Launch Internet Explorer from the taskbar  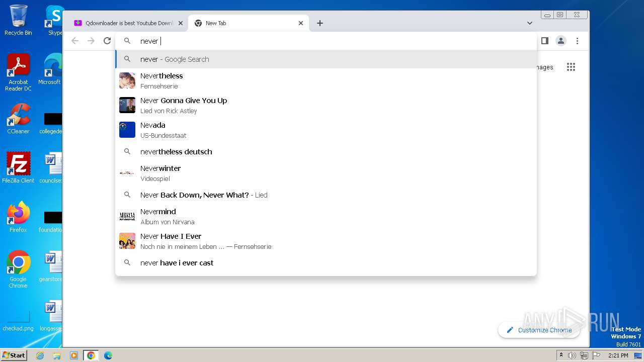(x=40, y=355)
